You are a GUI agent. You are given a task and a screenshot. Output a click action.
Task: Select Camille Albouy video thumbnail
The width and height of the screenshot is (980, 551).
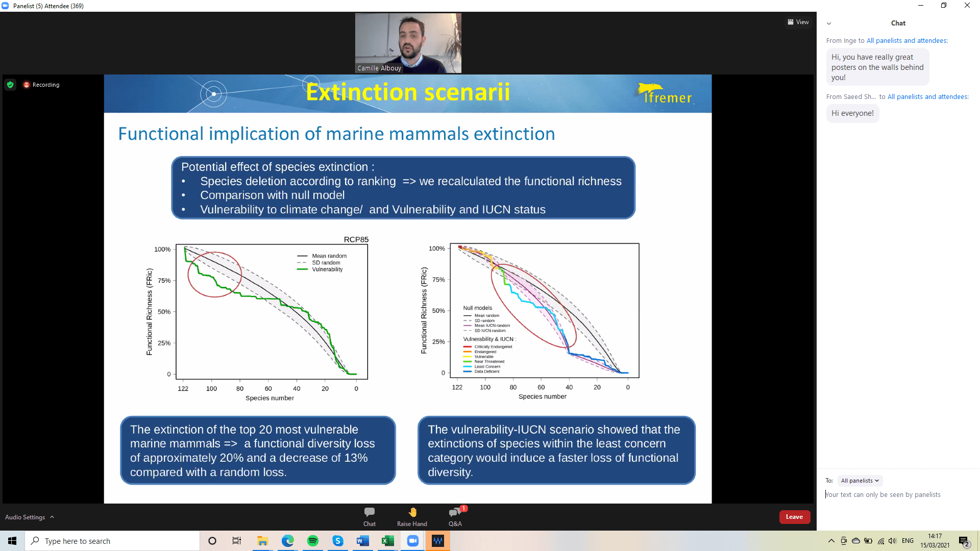(408, 43)
